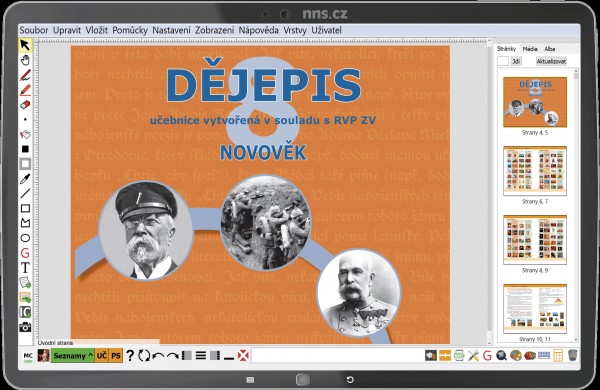The width and height of the screenshot is (600, 390).
Task: Click the camera screenshot tool
Action: click(x=25, y=327)
